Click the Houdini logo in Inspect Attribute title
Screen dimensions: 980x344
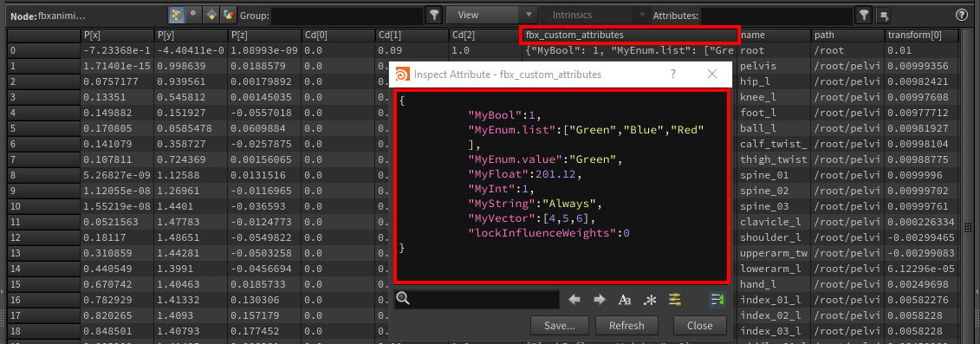pyautogui.click(x=403, y=74)
